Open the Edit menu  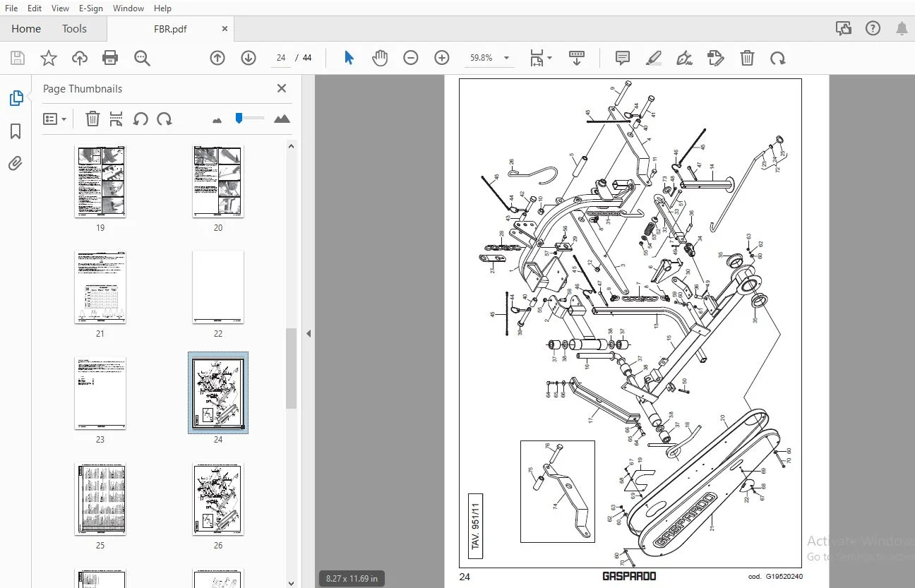(x=35, y=8)
